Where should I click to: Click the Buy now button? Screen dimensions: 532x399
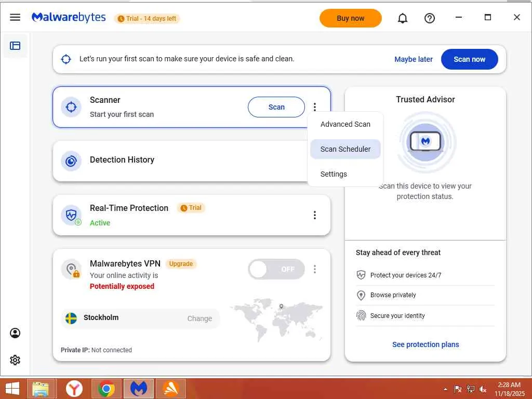coord(351,18)
